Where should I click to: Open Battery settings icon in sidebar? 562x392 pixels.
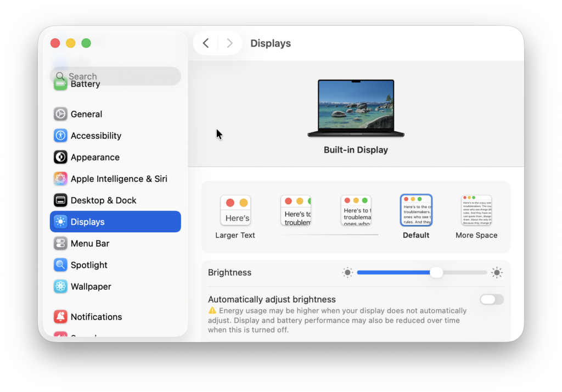tap(60, 84)
